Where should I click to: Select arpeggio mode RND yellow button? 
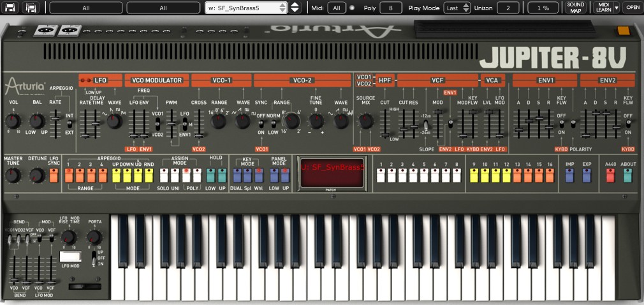pos(149,175)
